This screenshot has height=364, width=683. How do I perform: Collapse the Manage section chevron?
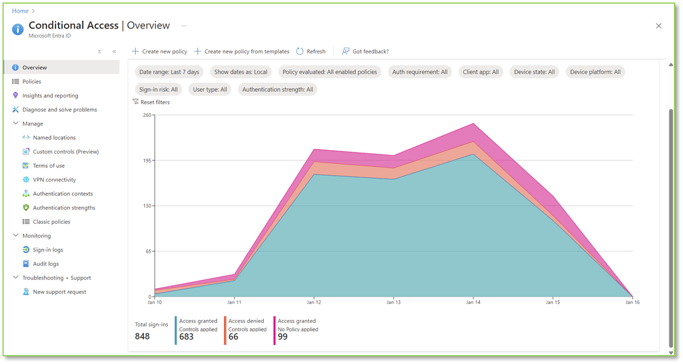tap(15, 124)
